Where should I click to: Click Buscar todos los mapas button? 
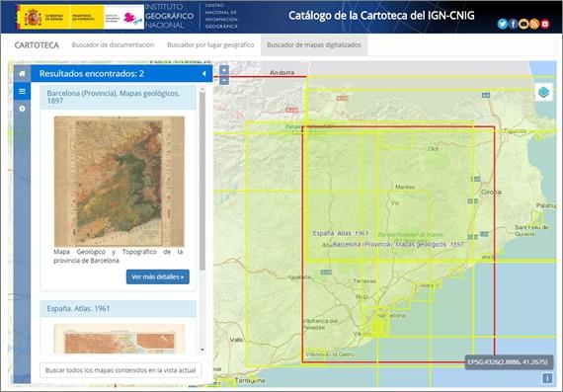click(x=121, y=370)
